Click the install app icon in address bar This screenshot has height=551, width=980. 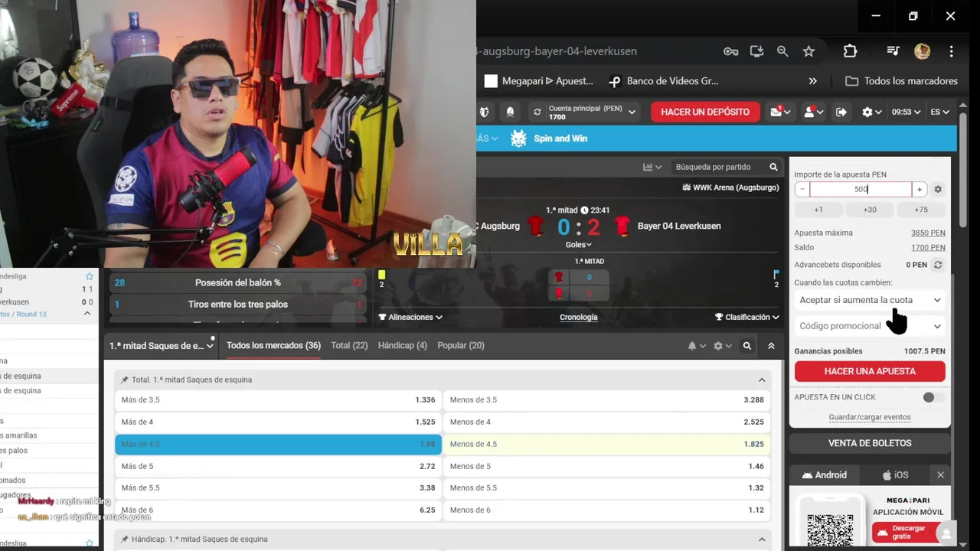pos(756,51)
